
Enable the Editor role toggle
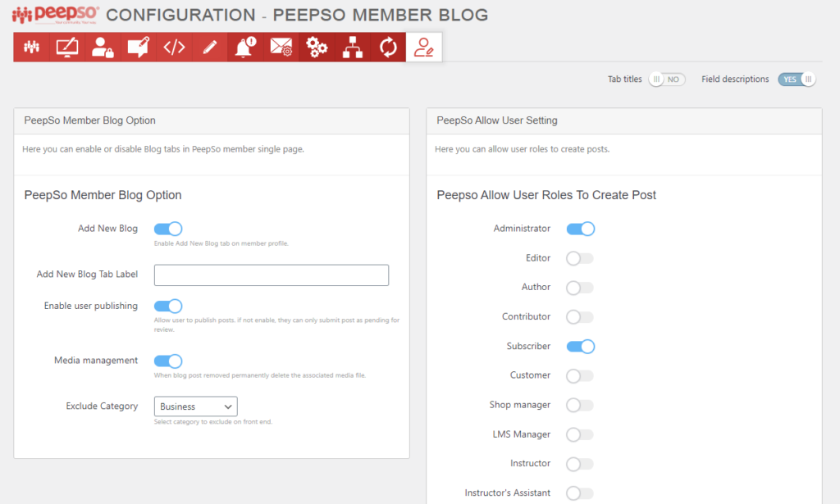click(580, 258)
